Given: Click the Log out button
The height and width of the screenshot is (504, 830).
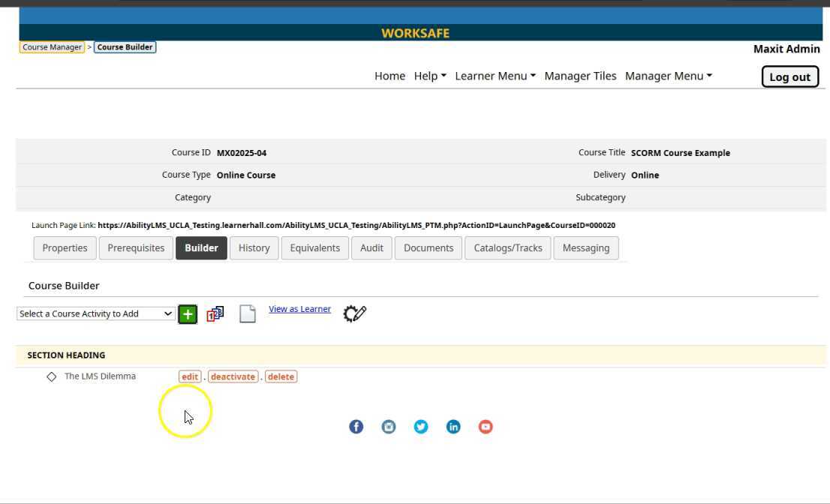Looking at the screenshot, I should tap(789, 76).
